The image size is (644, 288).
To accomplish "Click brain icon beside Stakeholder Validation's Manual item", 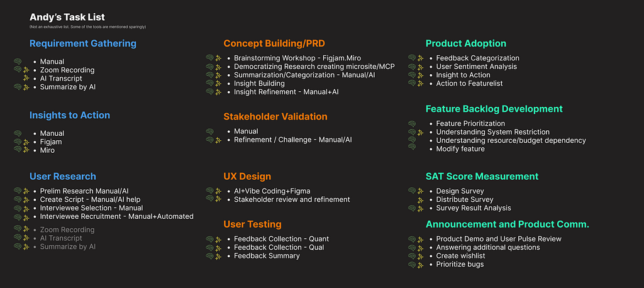I will (210, 131).
